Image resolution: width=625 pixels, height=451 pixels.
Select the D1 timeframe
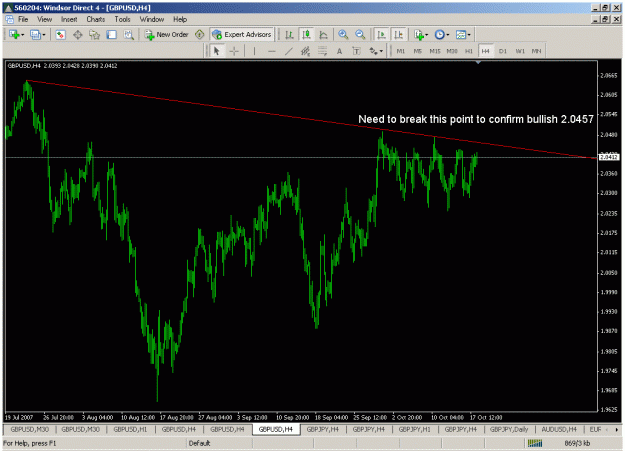503,51
